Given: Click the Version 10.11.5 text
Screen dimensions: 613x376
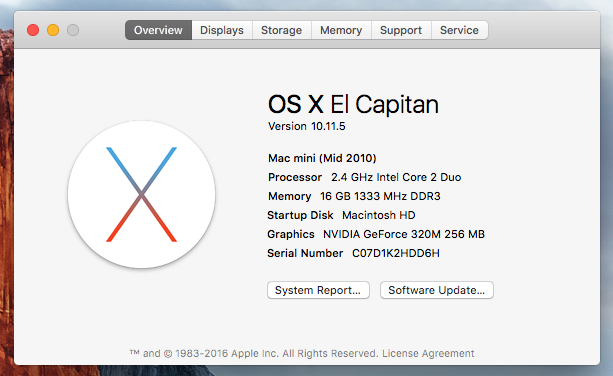Looking at the screenshot, I should [x=306, y=126].
